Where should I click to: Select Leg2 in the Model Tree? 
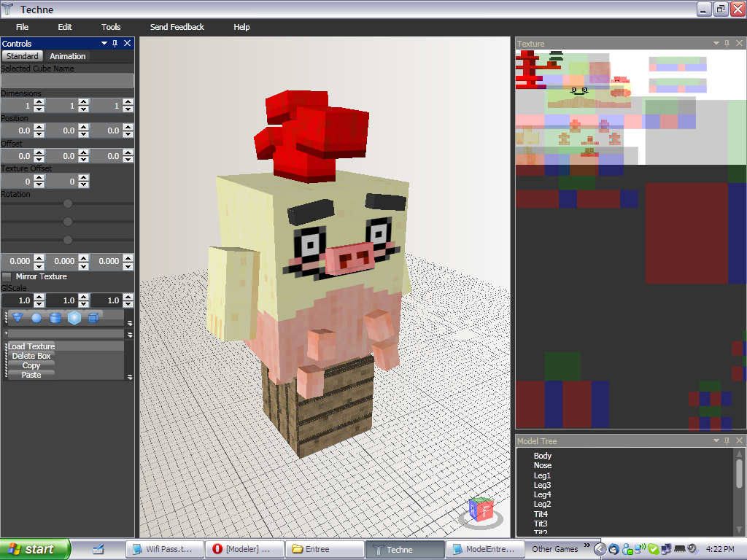542,504
